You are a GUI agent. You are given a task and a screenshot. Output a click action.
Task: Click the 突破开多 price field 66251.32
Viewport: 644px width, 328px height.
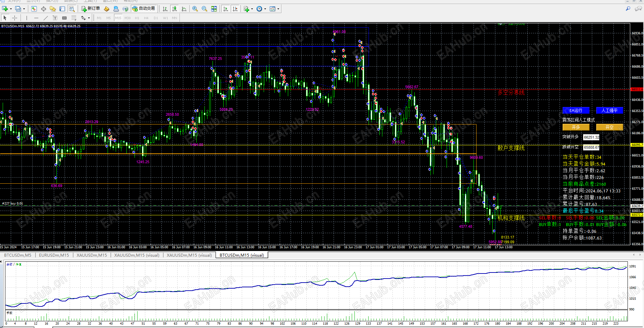click(591, 137)
